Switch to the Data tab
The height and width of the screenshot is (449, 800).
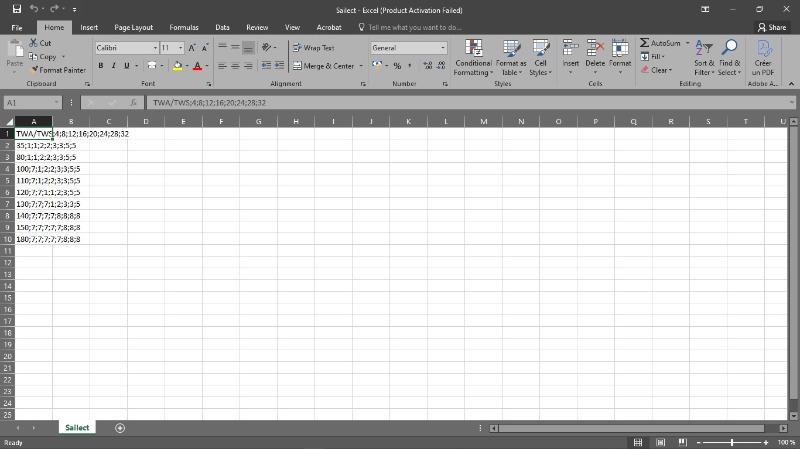pyautogui.click(x=222, y=28)
